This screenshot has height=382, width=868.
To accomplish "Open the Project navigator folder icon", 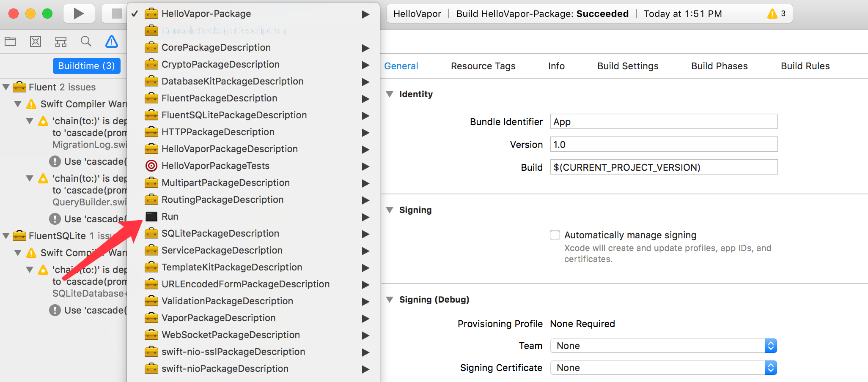I will [10, 41].
